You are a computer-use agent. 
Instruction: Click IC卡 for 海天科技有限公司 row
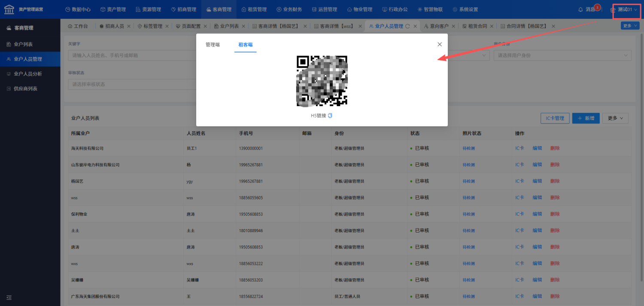point(519,148)
